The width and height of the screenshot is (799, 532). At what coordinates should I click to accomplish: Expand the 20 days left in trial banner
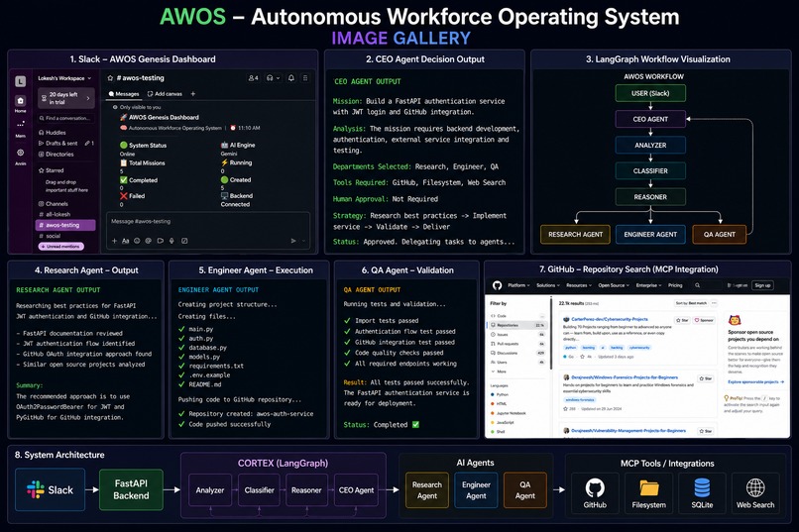[66, 98]
